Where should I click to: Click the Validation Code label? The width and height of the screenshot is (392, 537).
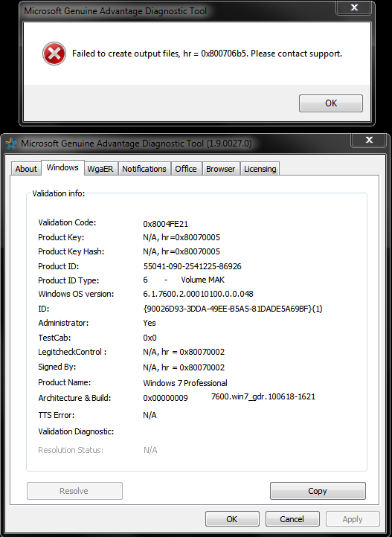coord(67,222)
